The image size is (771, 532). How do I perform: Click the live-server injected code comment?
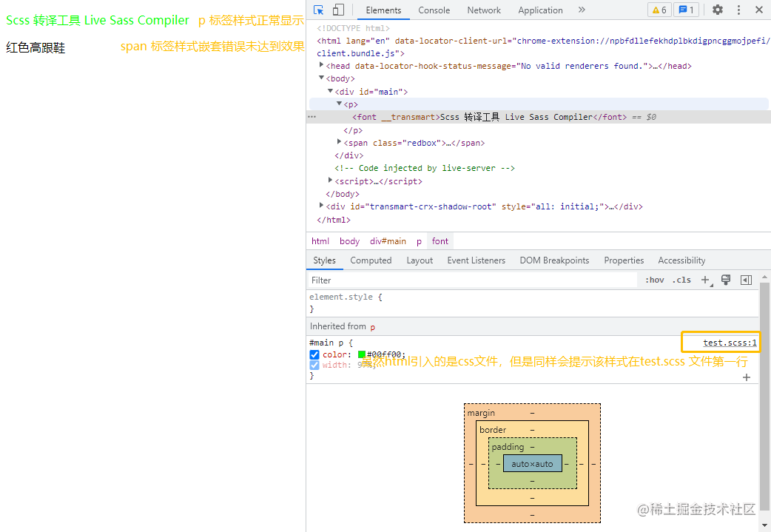click(x=424, y=168)
